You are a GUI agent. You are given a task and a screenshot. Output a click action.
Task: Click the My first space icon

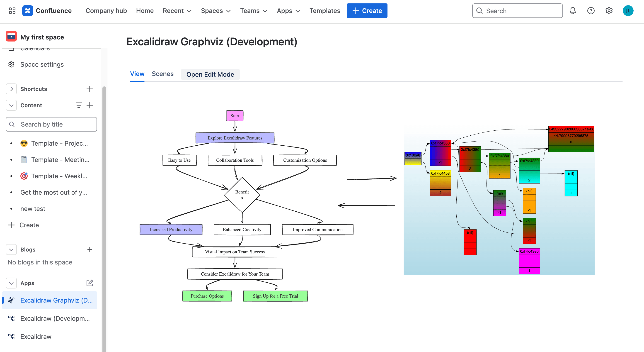(x=11, y=37)
